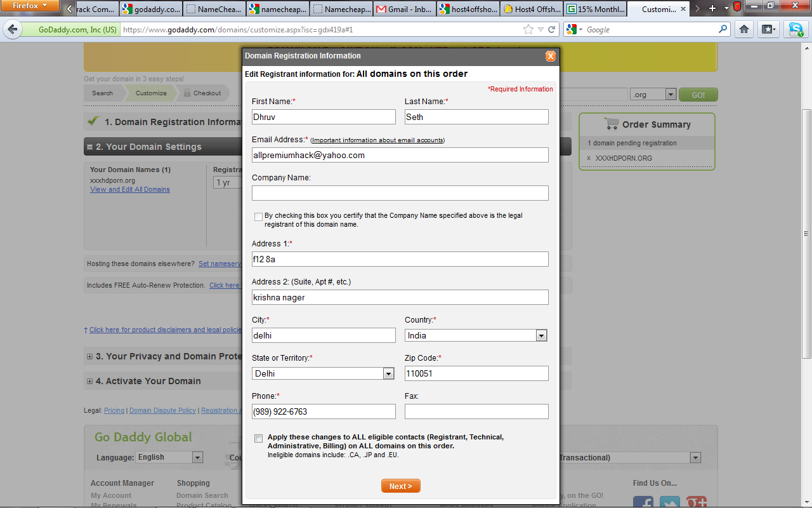Click the Email Address input field
This screenshot has width=812, height=508.
click(400, 155)
